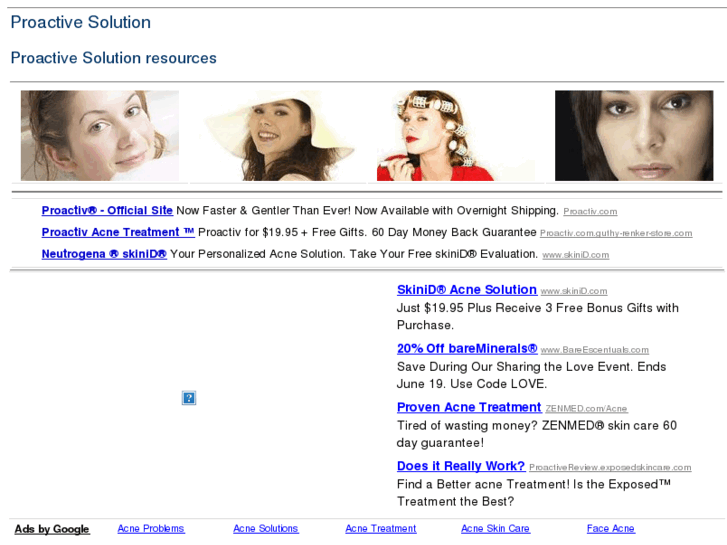Image resolution: width=727 pixels, height=545 pixels.
Task: Click the text "Your Personalized Acne Solution"
Action: [x=257, y=254]
